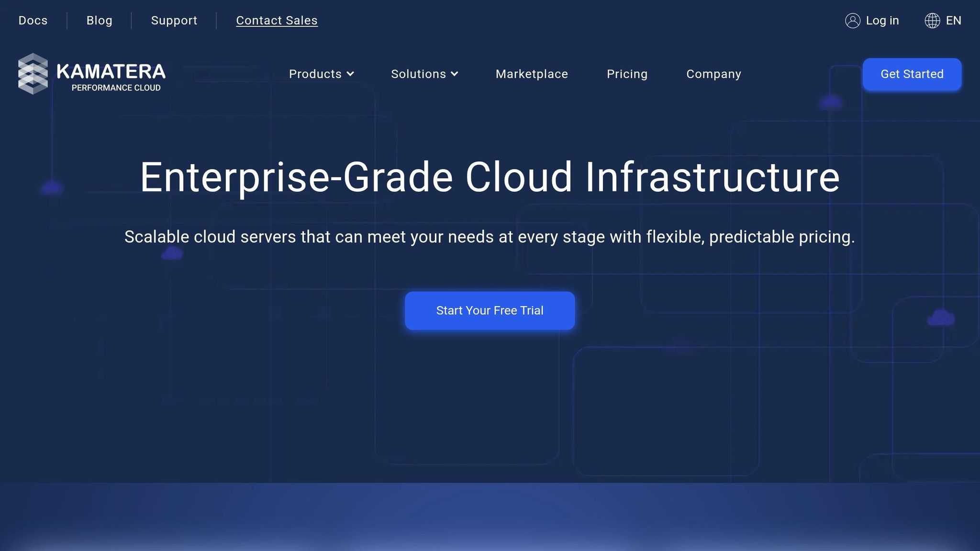Click the Enterprise-Grade Cloud Infrastructure heading
The height and width of the screenshot is (551, 980).
pos(490,177)
